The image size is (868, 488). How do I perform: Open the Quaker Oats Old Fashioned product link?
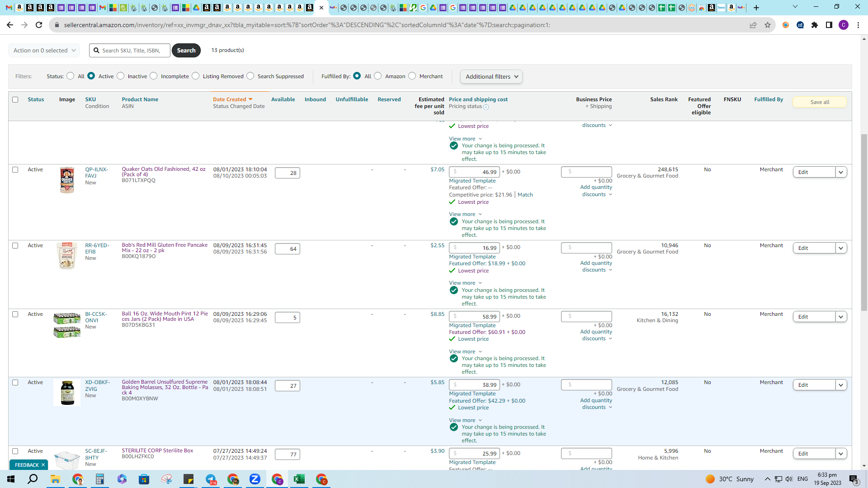point(164,172)
